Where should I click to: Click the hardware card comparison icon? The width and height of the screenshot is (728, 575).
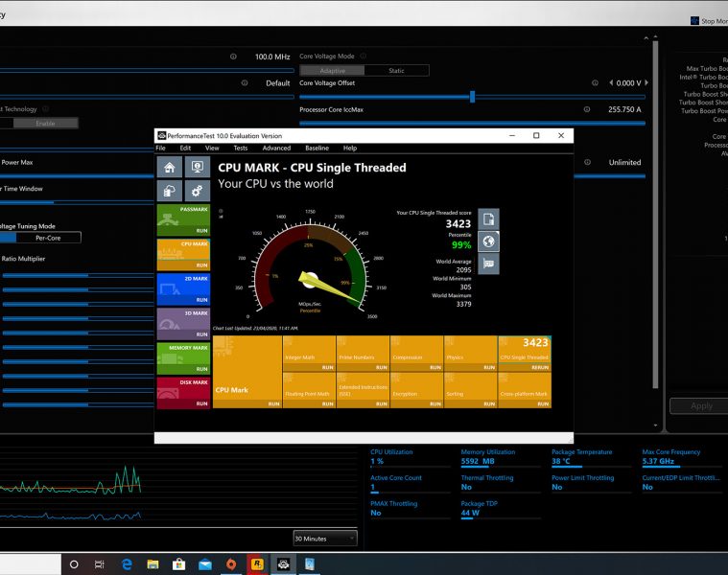coord(488,264)
